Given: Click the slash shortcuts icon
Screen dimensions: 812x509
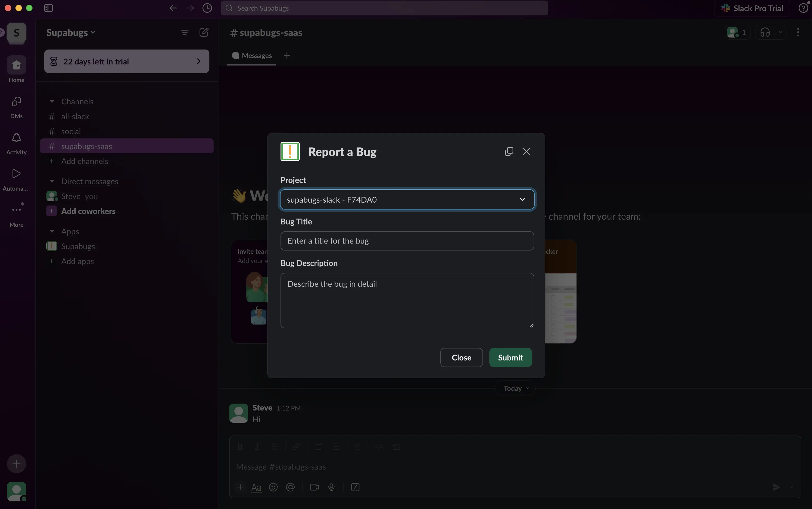Looking at the screenshot, I should pos(355,487).
